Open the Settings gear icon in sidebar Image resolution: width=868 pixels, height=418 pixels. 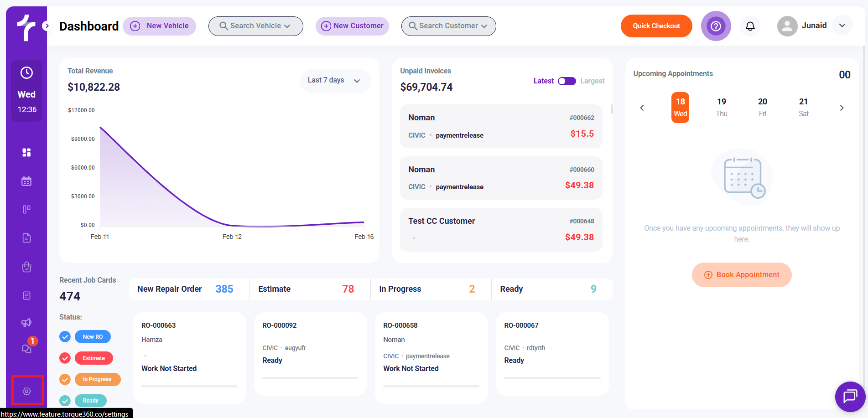pyautogui.click(x=27, y=391)
